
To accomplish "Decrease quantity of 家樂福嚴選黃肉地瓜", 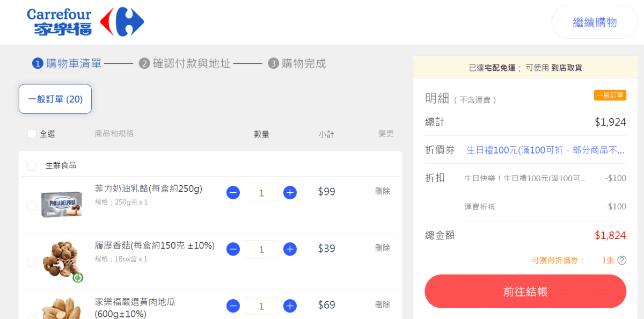I will [233, 306].
